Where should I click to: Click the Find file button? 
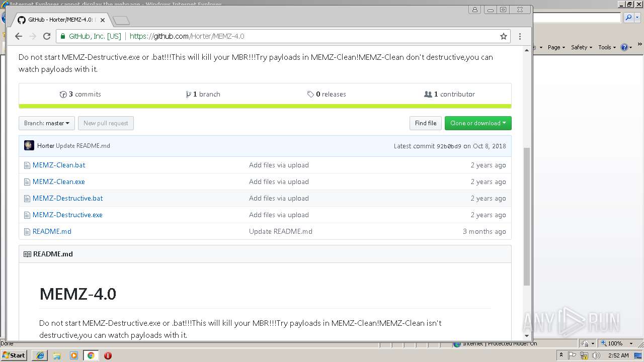click(426, 123)
